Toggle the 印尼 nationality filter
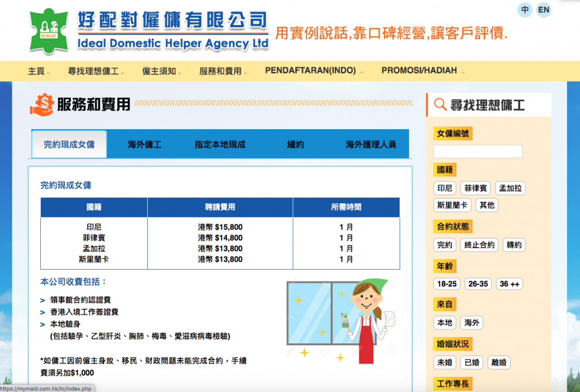 click(x=445, y=189)
